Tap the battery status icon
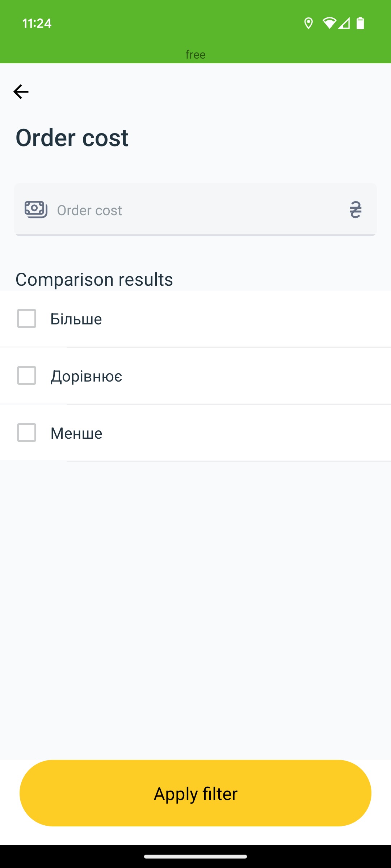 click(360, 23)
